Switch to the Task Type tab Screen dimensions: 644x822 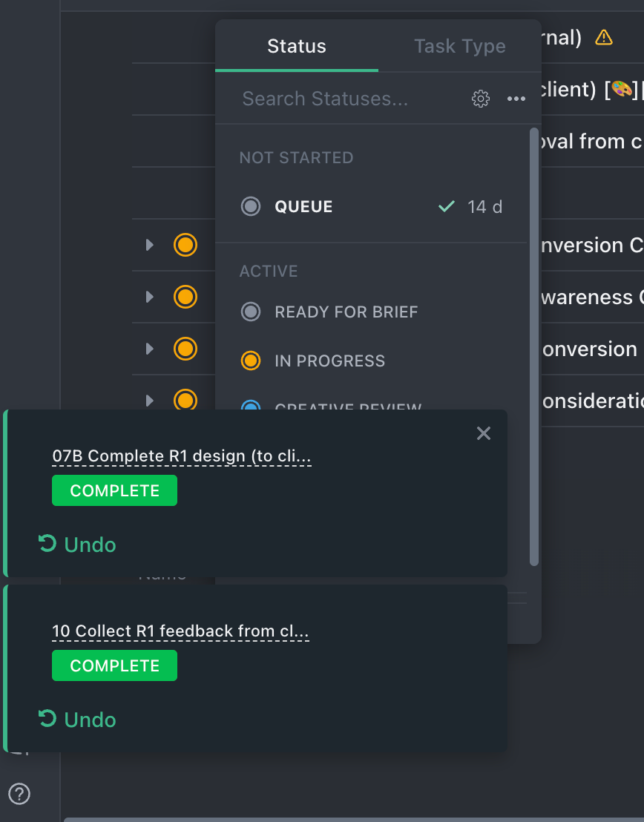click(460, 46)
